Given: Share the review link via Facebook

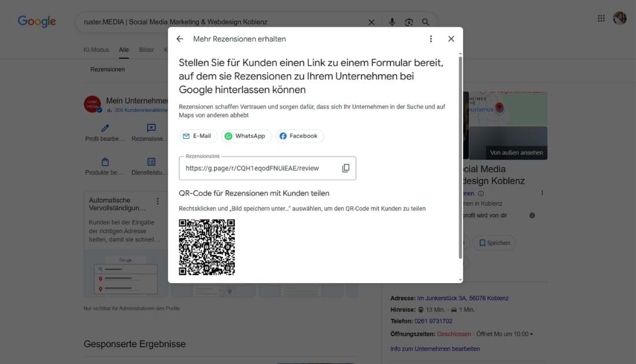Looking at the screenshot, I should (x=299, y=136).
